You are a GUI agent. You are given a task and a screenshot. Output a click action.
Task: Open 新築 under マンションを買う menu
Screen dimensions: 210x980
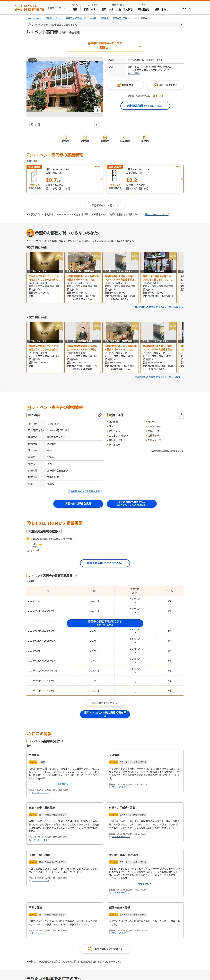click(x=86, y=9)
